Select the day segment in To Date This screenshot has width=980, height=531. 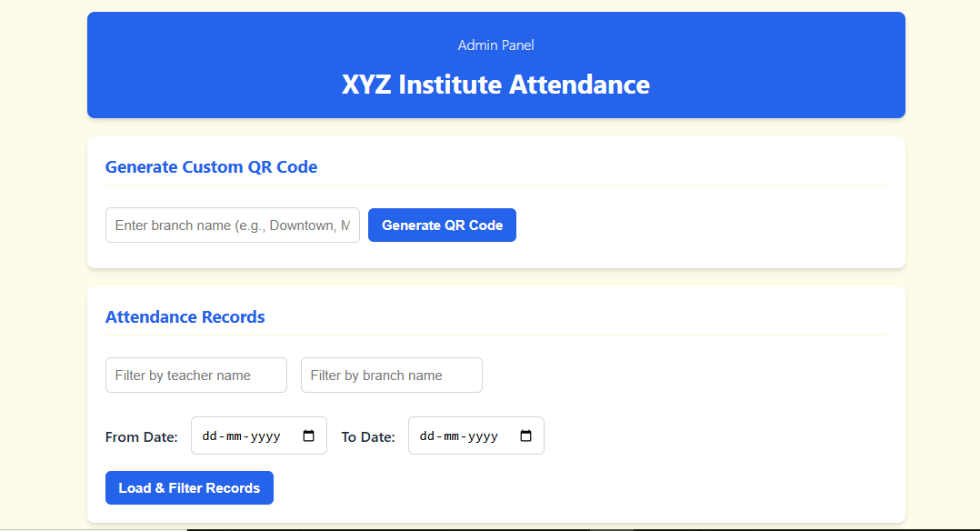point(426,436)
